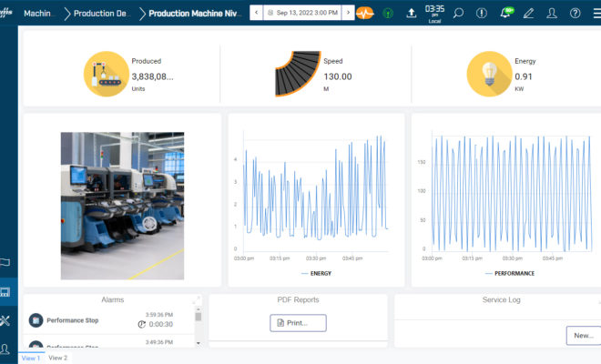The height and width of the screenshot is (364, 601).
Task: Click the New... button in Service Log
Action: pos(583,335)
